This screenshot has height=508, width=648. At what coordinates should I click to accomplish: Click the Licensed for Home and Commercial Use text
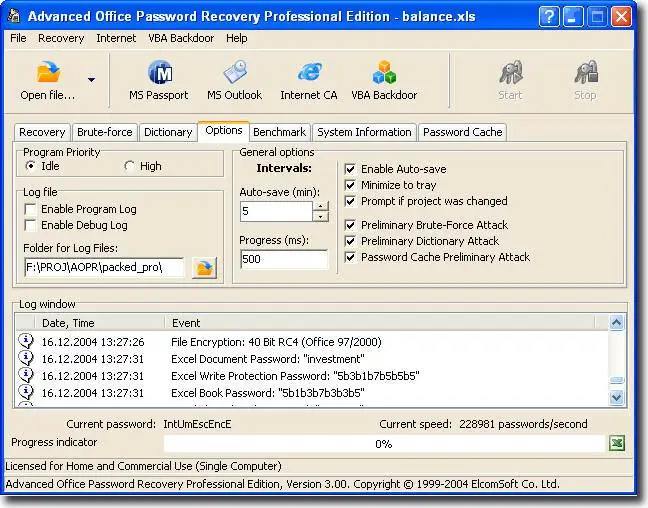coord(143,467)
